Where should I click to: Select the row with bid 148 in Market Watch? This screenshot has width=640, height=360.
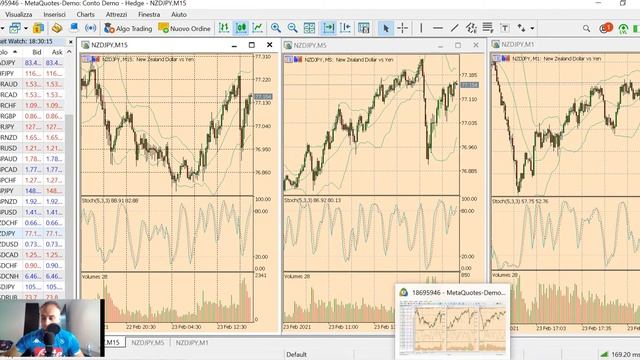pos(32,191)
